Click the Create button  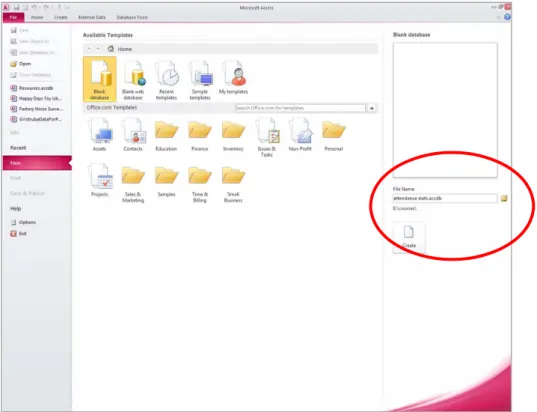(x=409, y=237)
